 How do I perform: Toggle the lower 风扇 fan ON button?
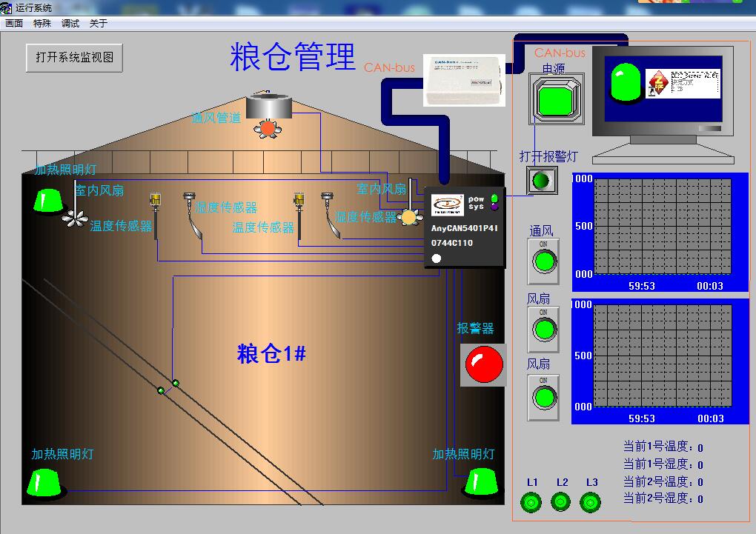[x=543, y=396]
